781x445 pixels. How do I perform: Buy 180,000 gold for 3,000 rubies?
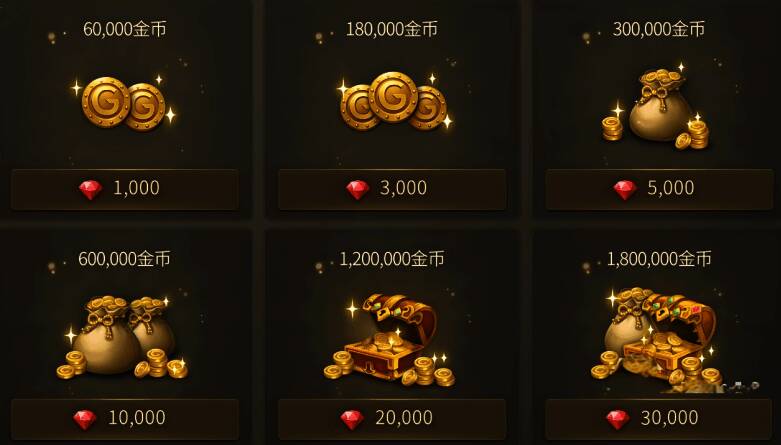coord(392,189)
